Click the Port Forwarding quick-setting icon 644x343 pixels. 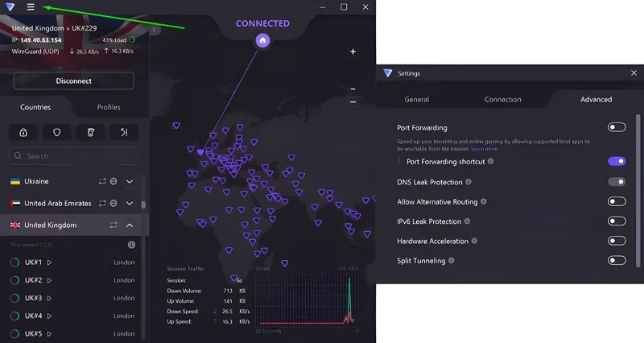(x=124, y=132)
